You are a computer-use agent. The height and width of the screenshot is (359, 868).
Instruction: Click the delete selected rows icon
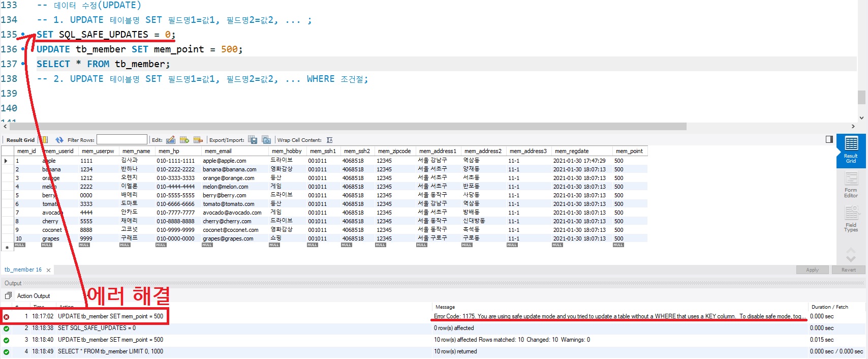[198, 140]
